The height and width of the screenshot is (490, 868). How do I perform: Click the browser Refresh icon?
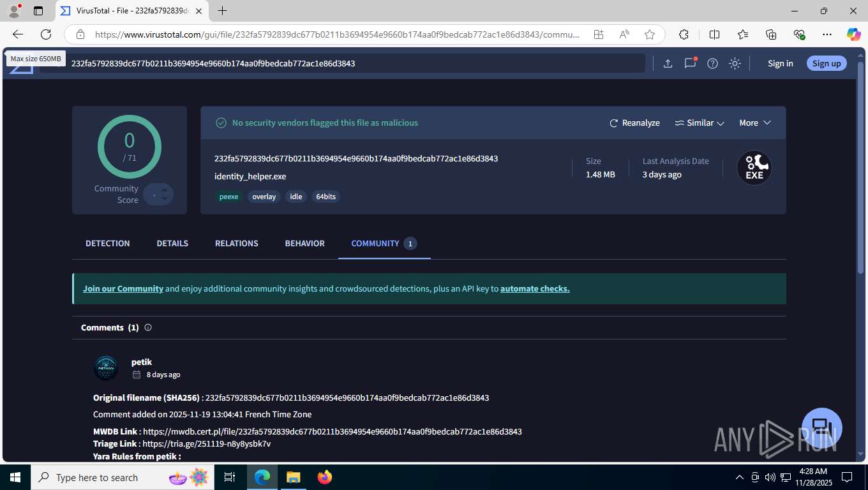click(x=46, y=34)
